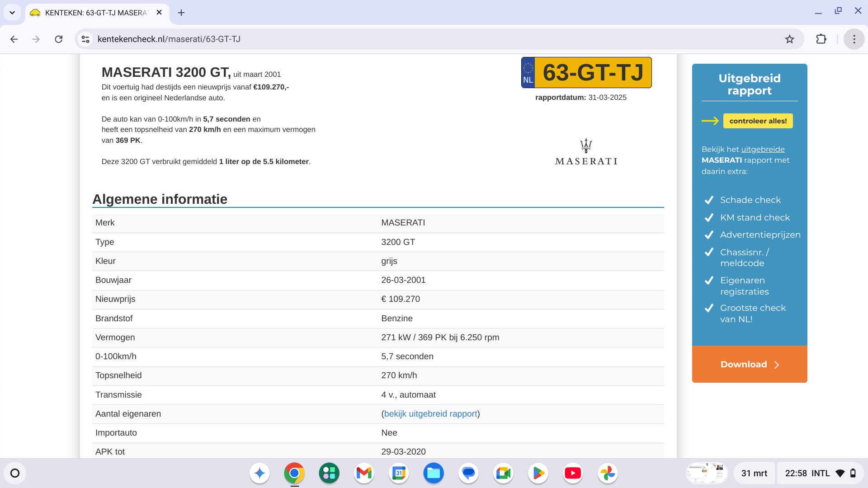Click the 'Importauto' row label

[x=116, y=433]
